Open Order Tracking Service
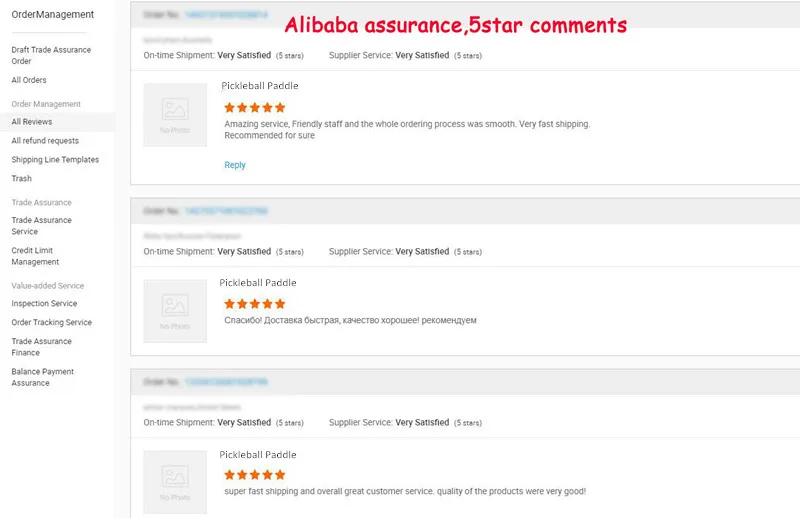Viewport: 800px width, 518px height. click(52, 323)
